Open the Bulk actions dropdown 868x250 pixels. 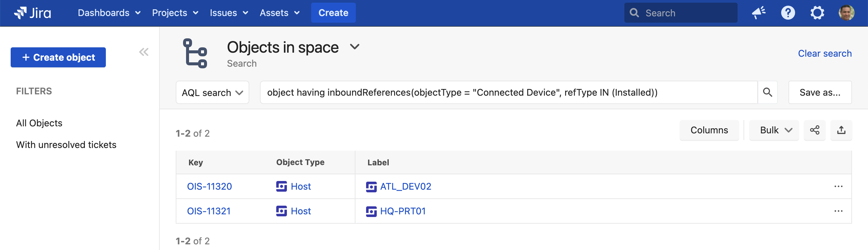click(x=774, y=130)
